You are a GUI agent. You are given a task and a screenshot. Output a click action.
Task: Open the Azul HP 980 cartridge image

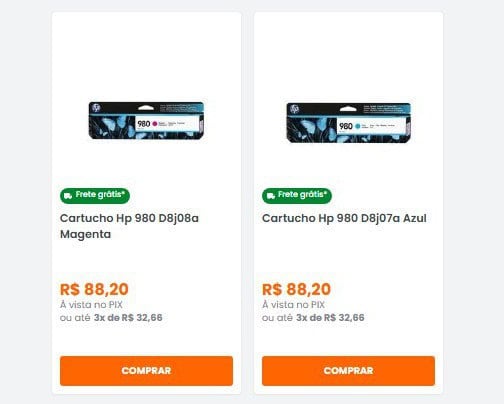349,123
